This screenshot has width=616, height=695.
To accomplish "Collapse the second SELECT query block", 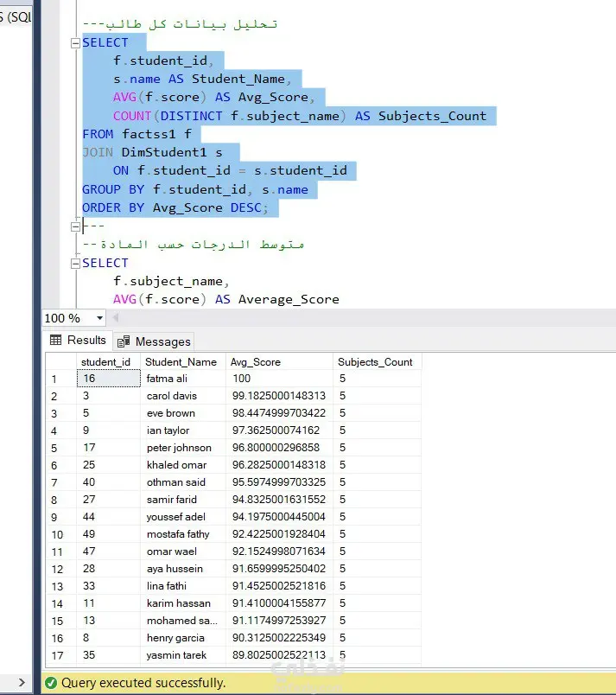I will (75, 264).
